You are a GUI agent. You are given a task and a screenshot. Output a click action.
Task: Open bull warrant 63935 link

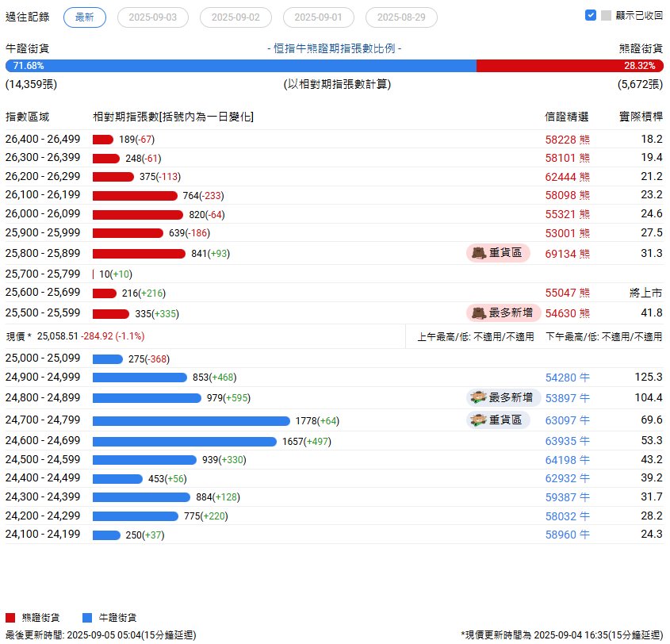tap(568, 441)
